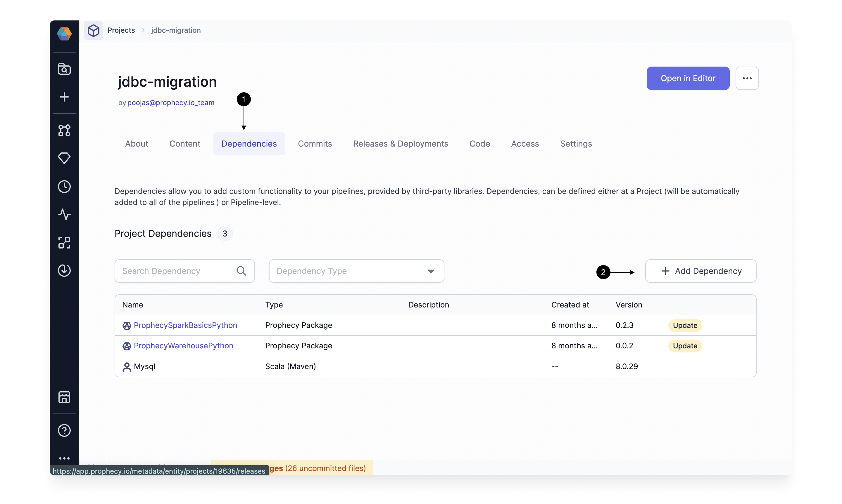Expand the sidebar more options ellipsis
The image size is (842, 504).
coord(64,458)
